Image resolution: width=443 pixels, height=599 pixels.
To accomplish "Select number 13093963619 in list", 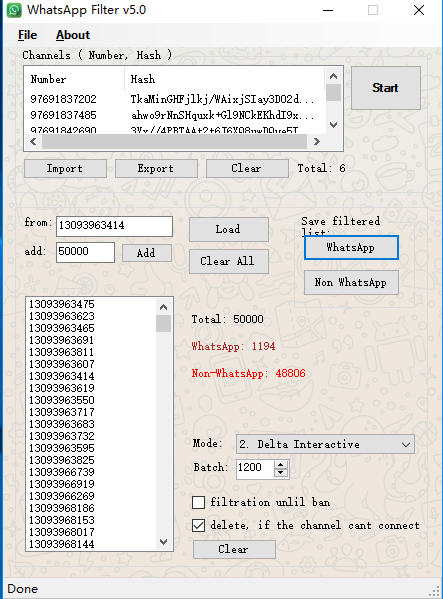I will pyautogui.click(x=61, y=388).
